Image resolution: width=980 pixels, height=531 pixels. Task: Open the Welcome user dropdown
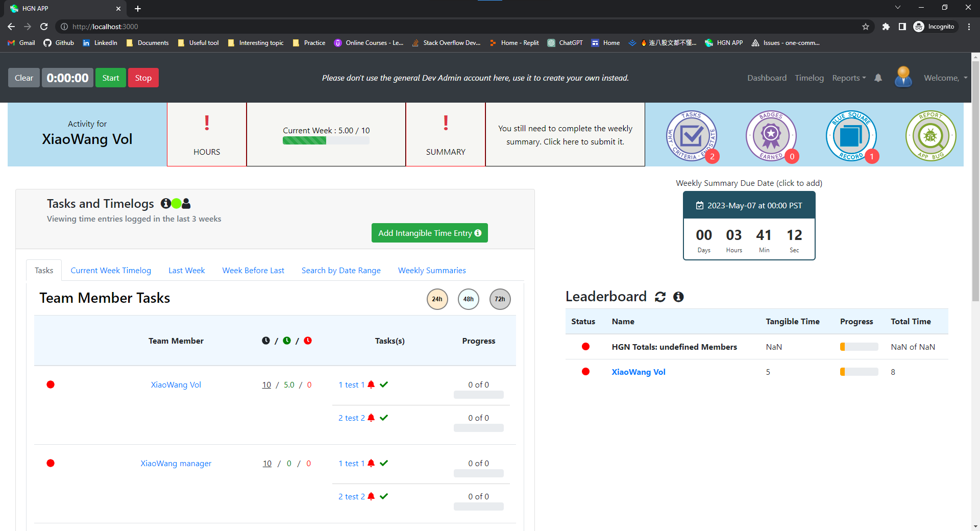coord(945,78)
